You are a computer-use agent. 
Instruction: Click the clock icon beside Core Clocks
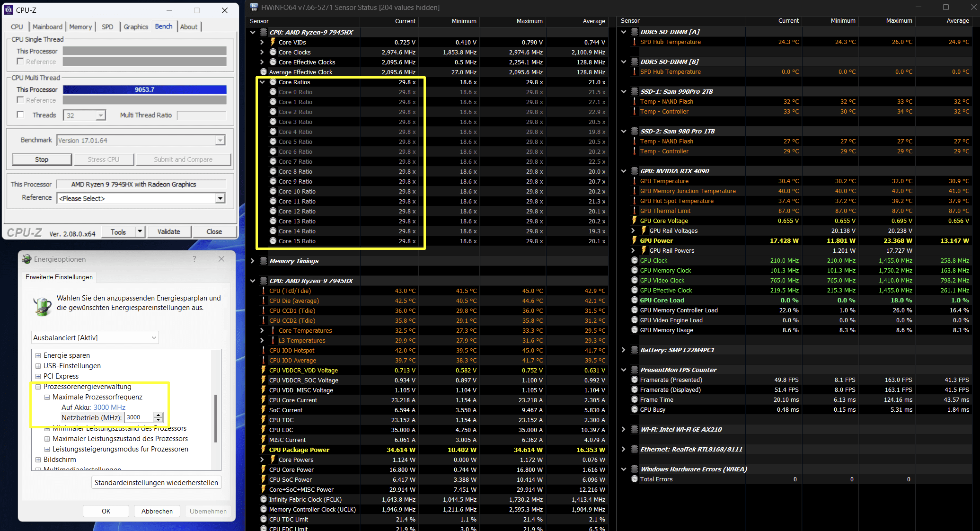(x=273, y=52)
